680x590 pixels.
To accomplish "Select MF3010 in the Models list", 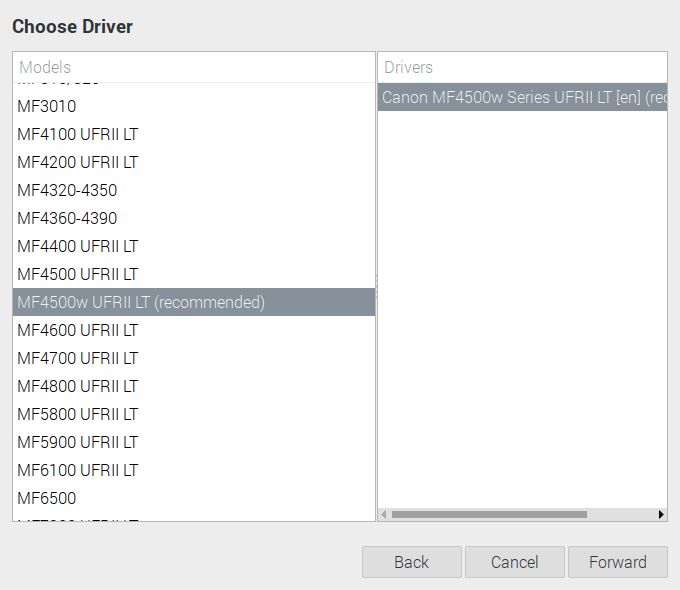I will click(47, 106).
